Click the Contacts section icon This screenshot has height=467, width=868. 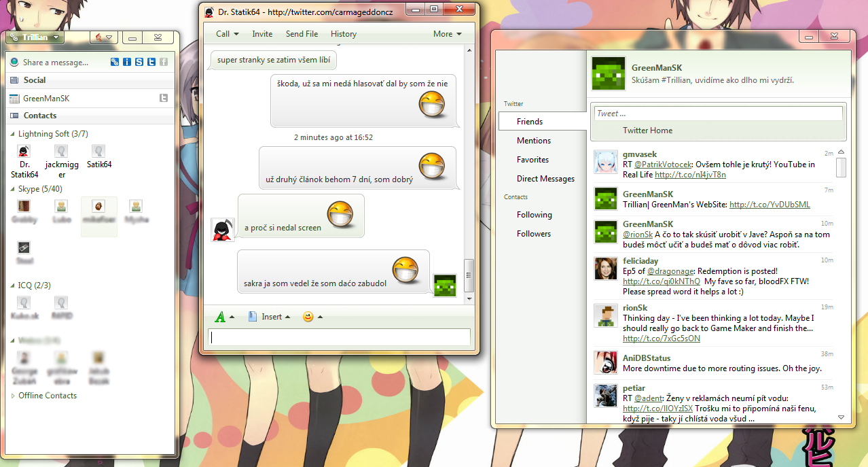click(14, 116)
